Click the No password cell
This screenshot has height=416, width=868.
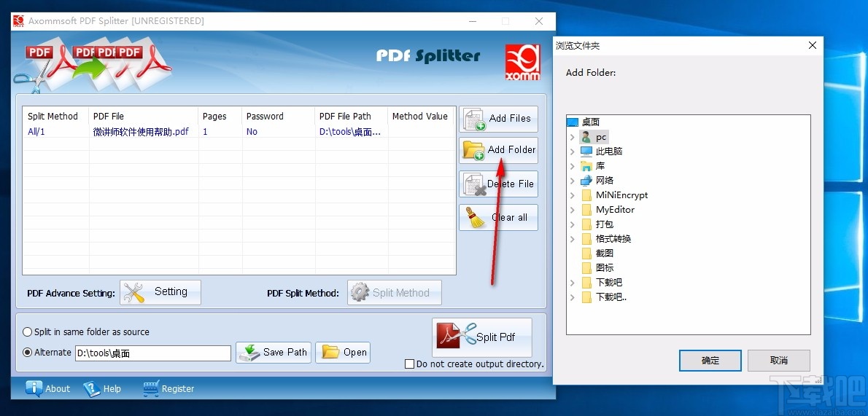coord(252,132)
